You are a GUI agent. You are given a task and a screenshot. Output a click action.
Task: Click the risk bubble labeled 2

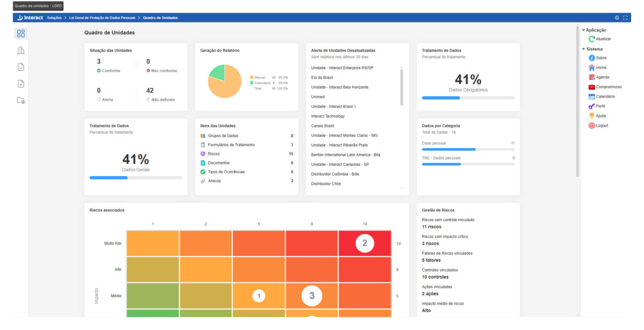[365, 243]
